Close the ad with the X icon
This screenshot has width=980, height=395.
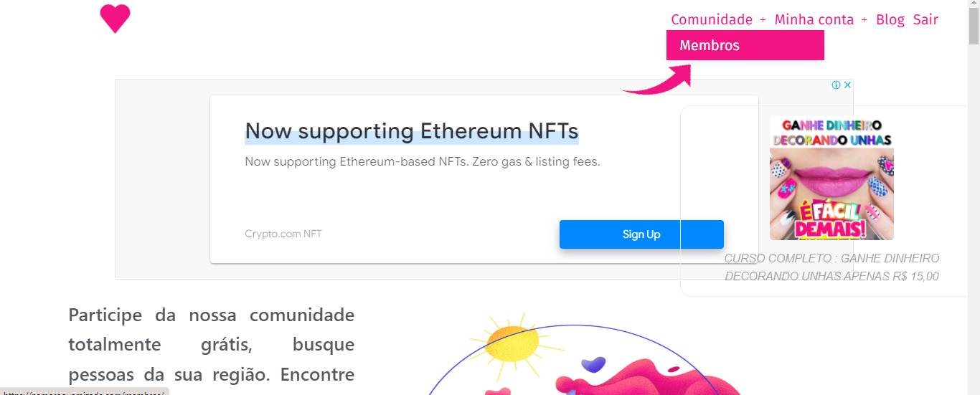(x=847, y=85)
